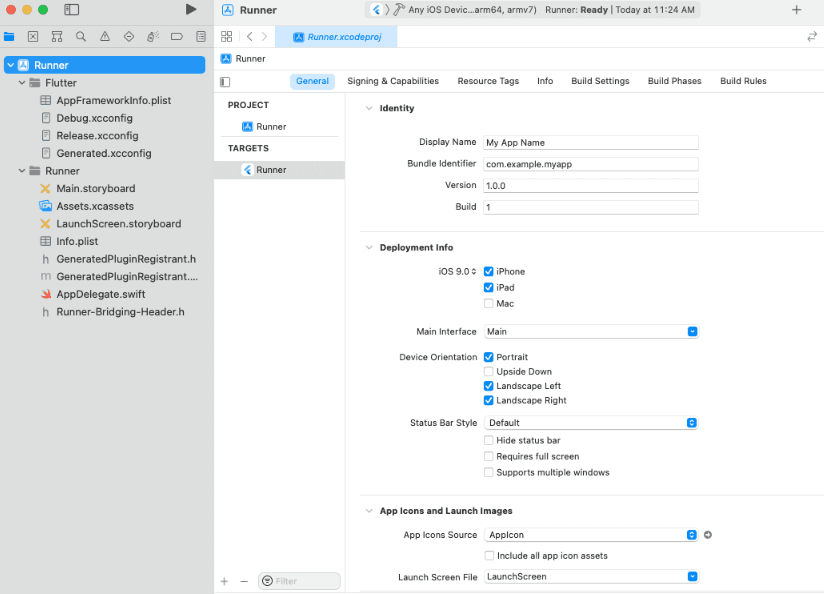Select the Runner.xcodeproj editor tab
Image resolution: width=824 pixels, height=594 pixels.
click(x=336, y=37)
